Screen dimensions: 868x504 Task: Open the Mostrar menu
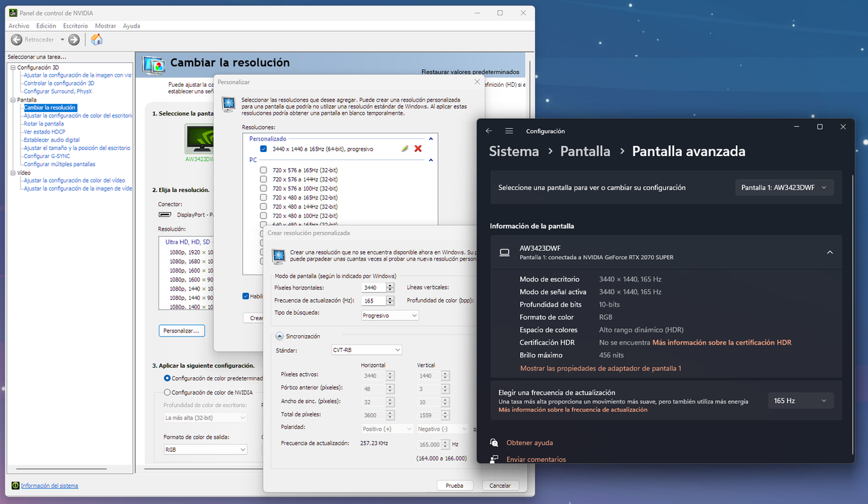(x=105, y=26)
